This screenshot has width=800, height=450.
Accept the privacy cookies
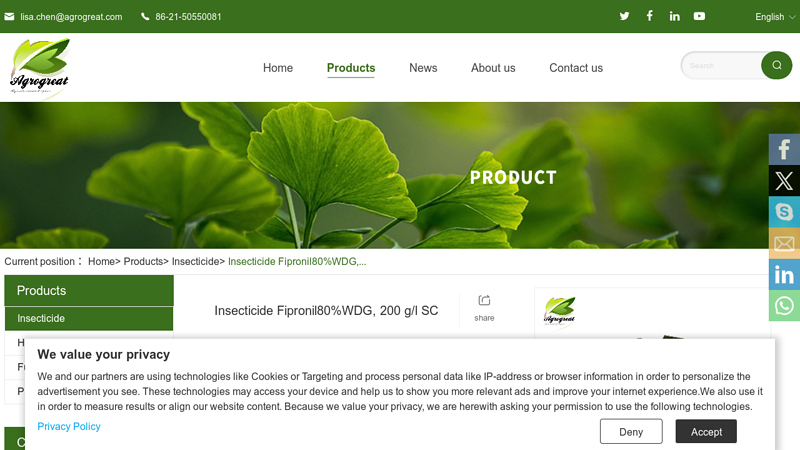pyautogui.click(x=706, y=432)
